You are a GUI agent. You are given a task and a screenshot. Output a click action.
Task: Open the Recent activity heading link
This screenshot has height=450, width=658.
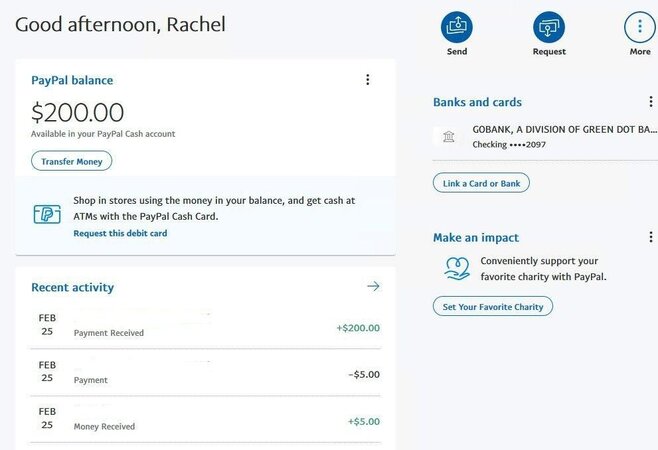tap(73, 288)
